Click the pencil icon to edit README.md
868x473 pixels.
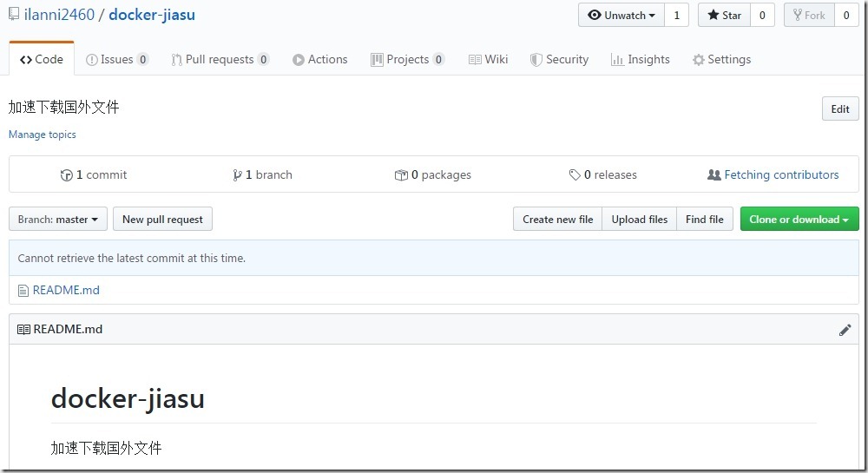(x=845, y=330)
